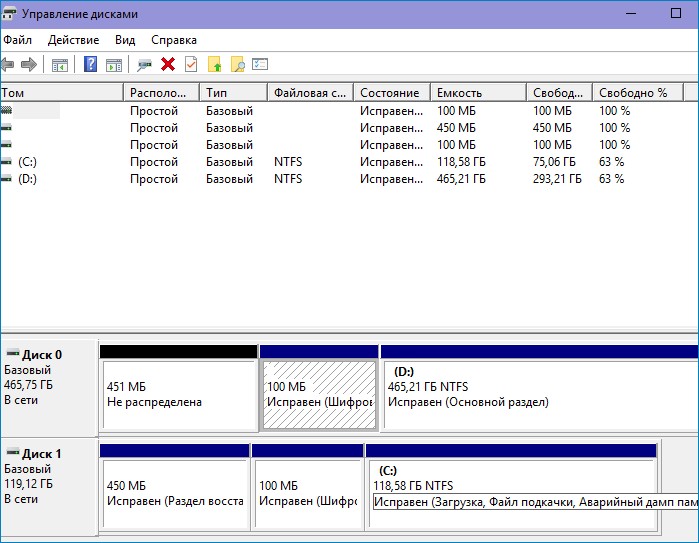Select the 451 МБ unallocated partition on Диск 0
The height and width of the screenshot is (543, 699).
click(x=178, y=394)
